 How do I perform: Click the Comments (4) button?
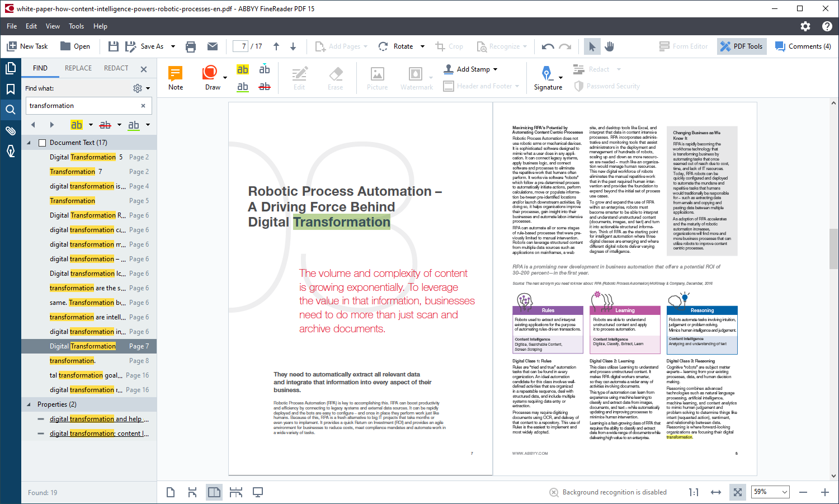pyautogui.click(x=803, y=46)
